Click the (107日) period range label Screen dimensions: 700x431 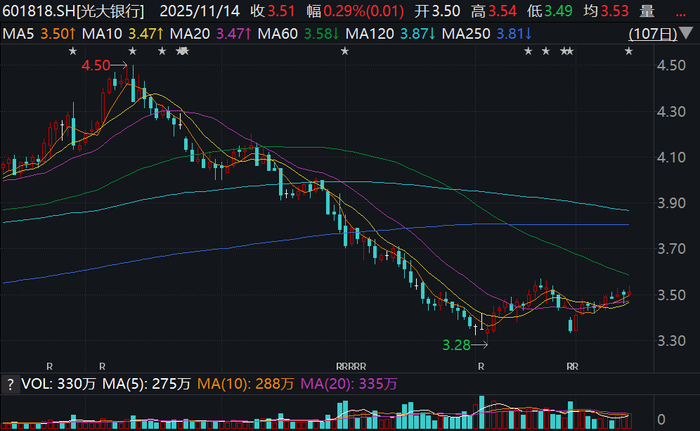coord(653,34)
